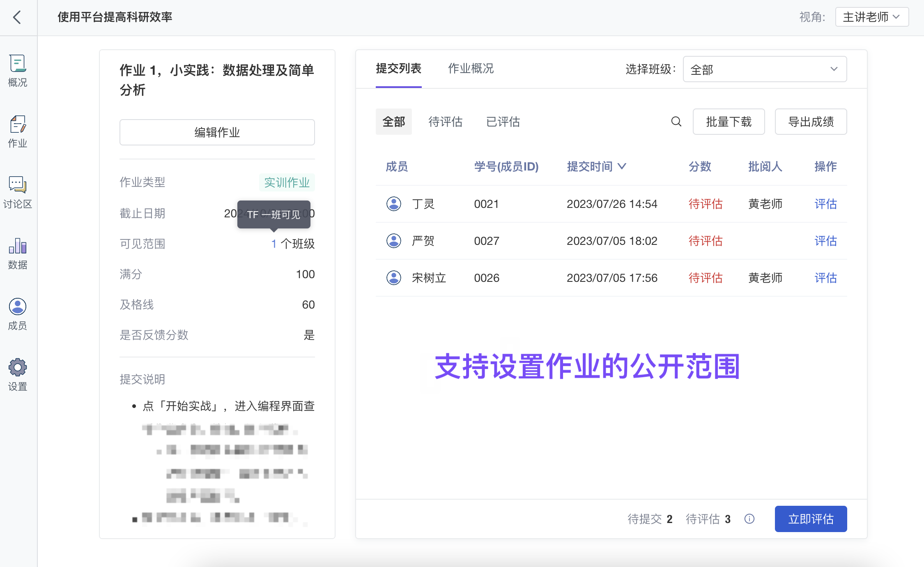The width and height of the screenshot is (924, 567).
Task: Click the search magnifier icon
Action: pos(676,122)
